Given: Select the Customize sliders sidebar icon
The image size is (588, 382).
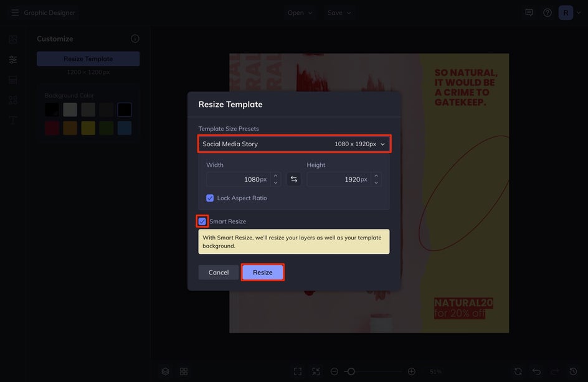Looking at the screenshot, I should pos(13,60).
